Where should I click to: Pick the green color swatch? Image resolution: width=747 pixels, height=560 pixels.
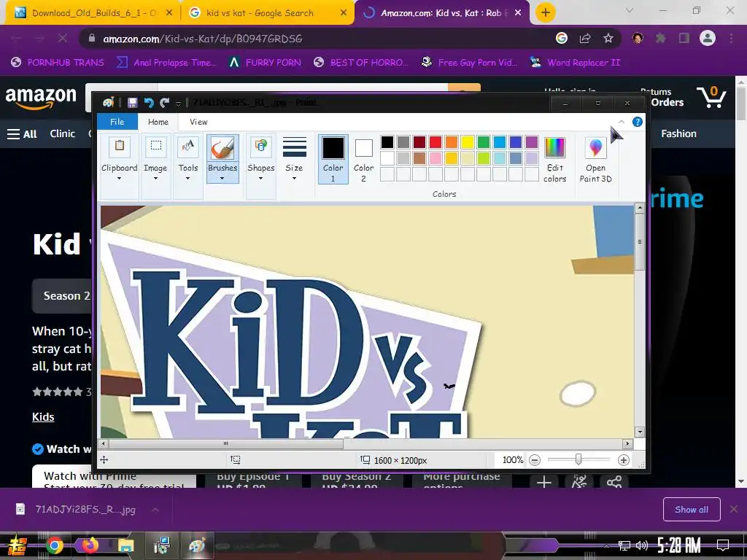point(484,142)
